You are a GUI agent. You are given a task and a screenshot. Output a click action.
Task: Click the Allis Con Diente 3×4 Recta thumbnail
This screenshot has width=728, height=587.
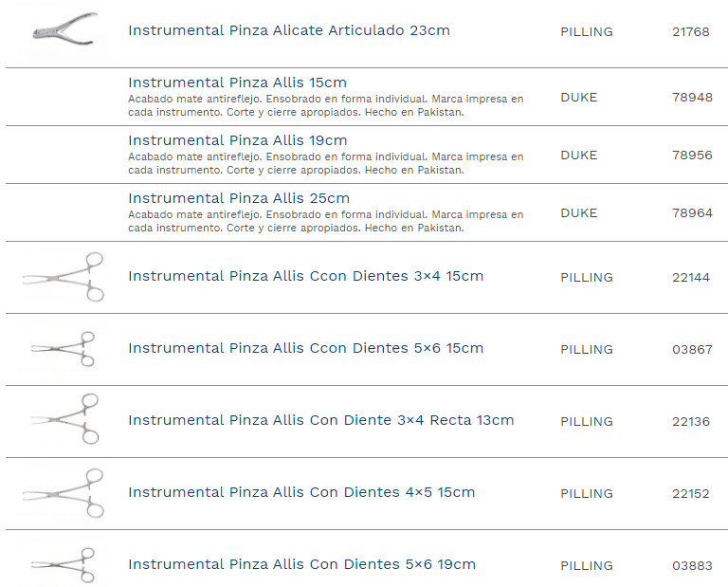64,420
